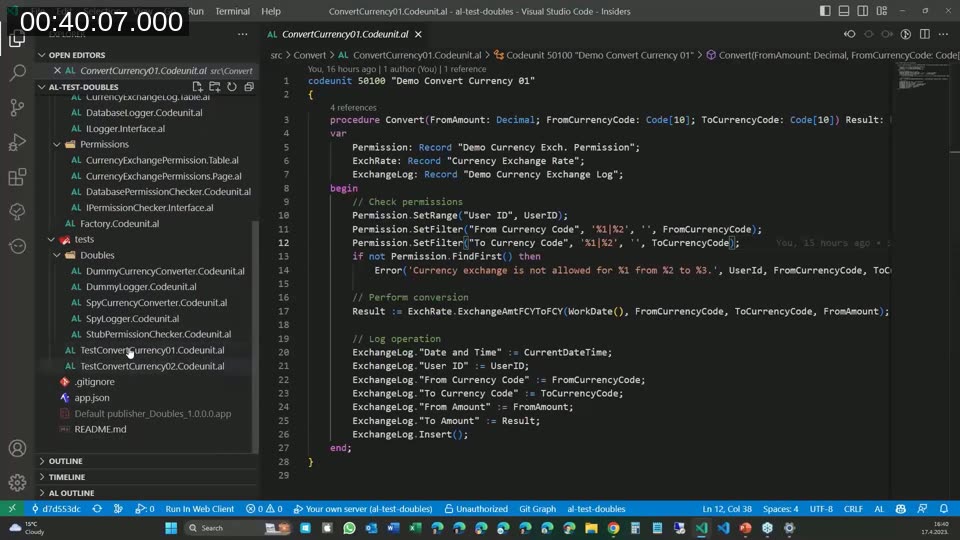
Task: Open WhatsApp from the taskbar
Action: [349, 528]
